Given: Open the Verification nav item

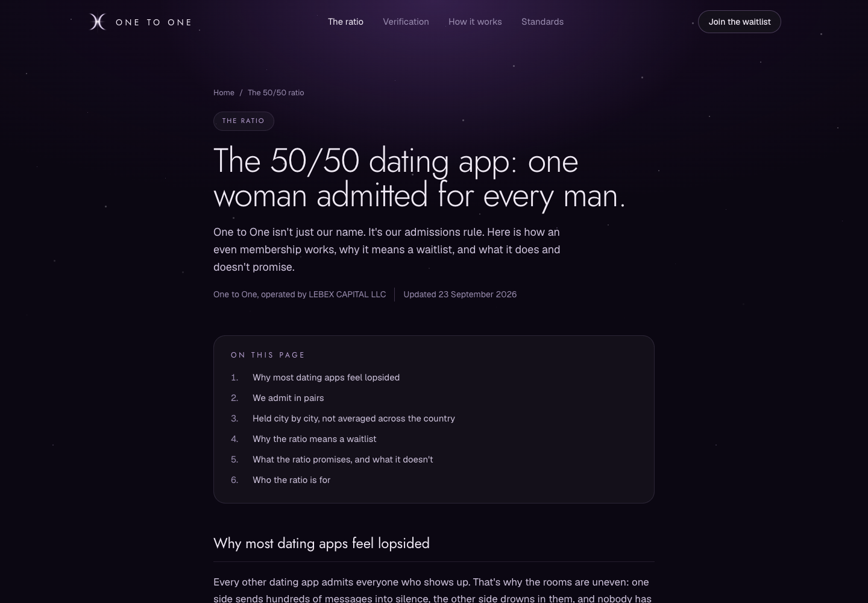Looking at the screenshot, I should tap(406, 22).
